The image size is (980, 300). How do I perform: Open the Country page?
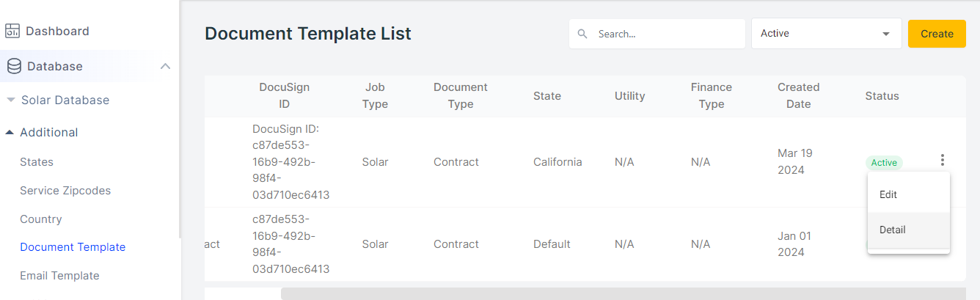[41, 219]
